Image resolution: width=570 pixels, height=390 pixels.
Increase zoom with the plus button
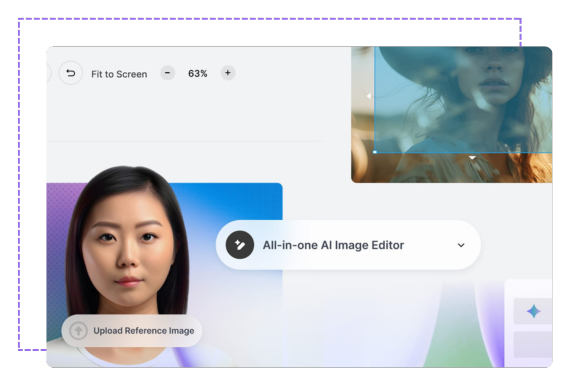click(228, 73)
